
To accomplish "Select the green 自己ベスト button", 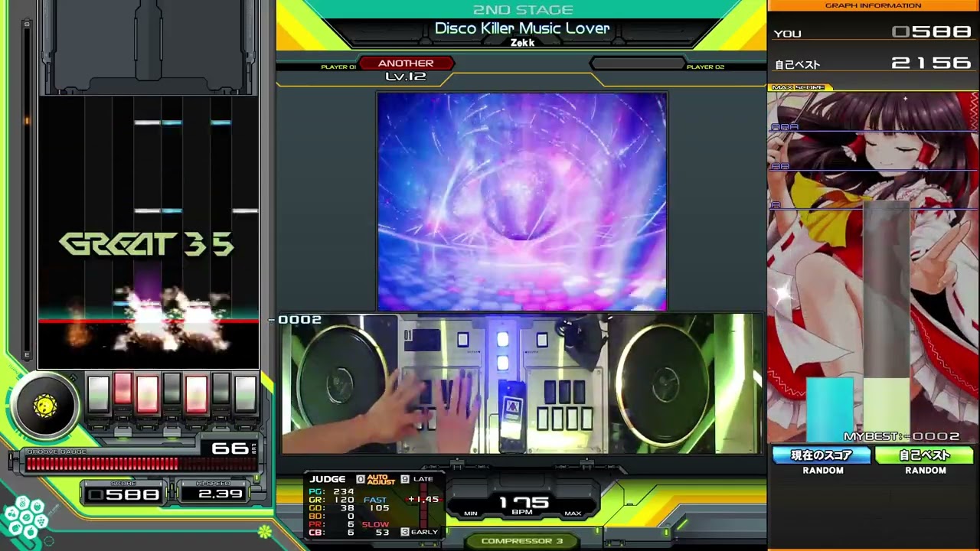I will click(x=924, y=455).
